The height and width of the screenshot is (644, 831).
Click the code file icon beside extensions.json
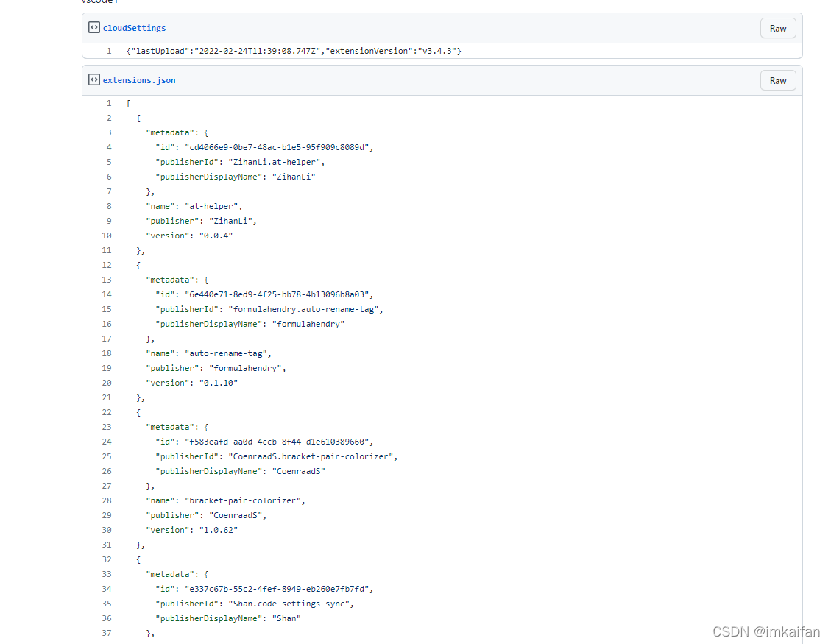pyautogui.click(x=93, y=79)
